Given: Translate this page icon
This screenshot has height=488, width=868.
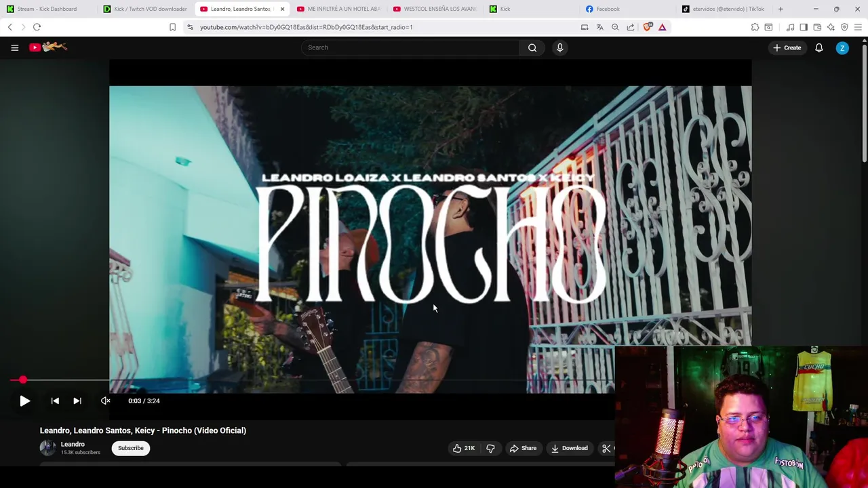Looking at the screenshot, I should [599, 27].
